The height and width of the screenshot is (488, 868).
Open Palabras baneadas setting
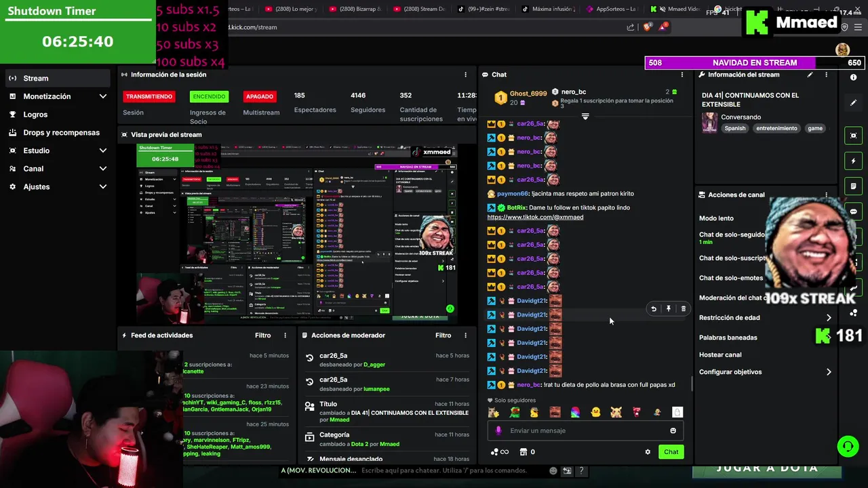coord(728,338)
